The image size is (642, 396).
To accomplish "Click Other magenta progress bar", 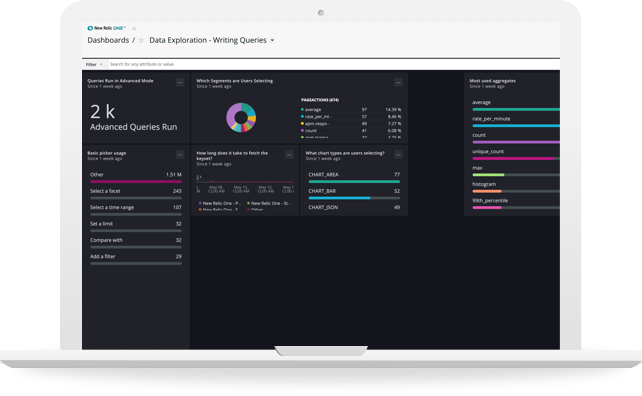I will click(x=136, y=181).
